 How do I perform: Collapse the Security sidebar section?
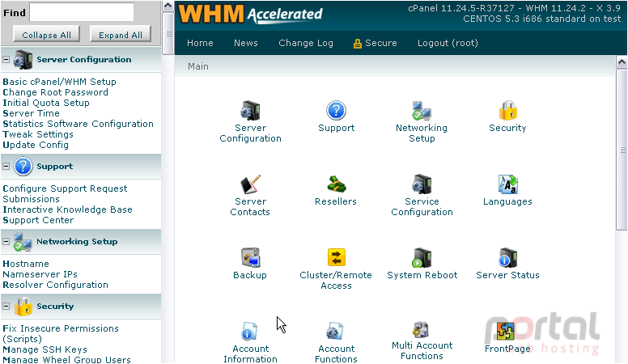click(x=6, y=307)
